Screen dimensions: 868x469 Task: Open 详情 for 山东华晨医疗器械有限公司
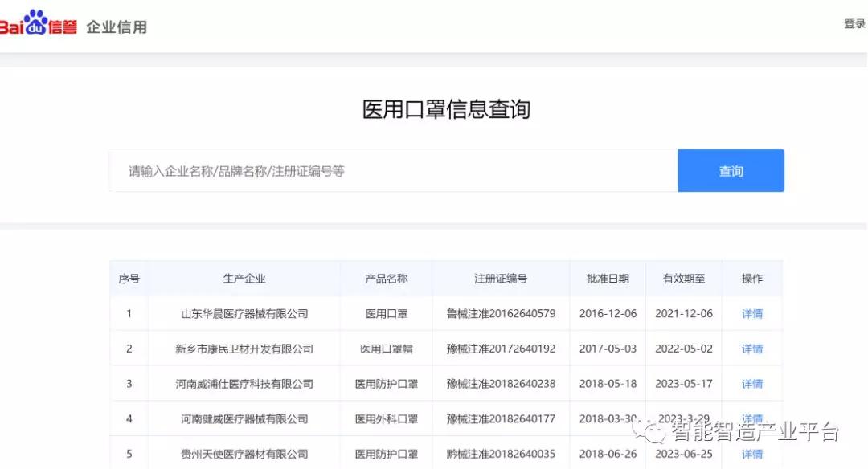point(751,313)
